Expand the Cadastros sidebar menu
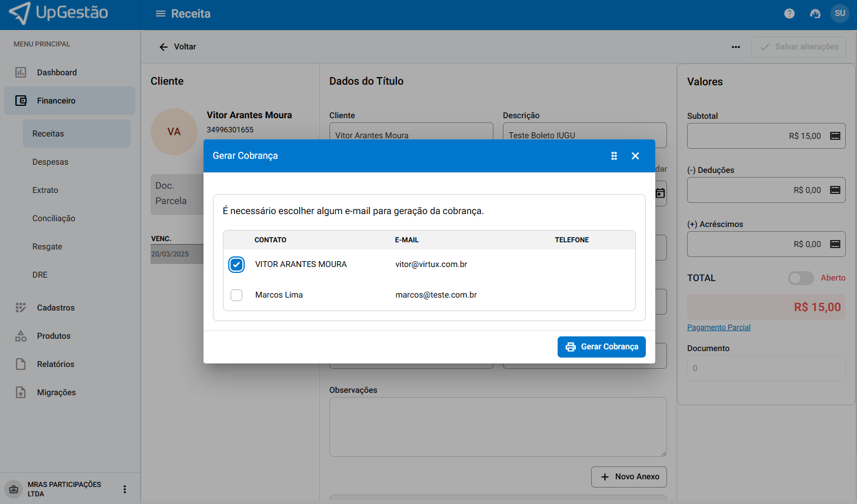This screenshot has height=504, width=857. coord(56,308)
